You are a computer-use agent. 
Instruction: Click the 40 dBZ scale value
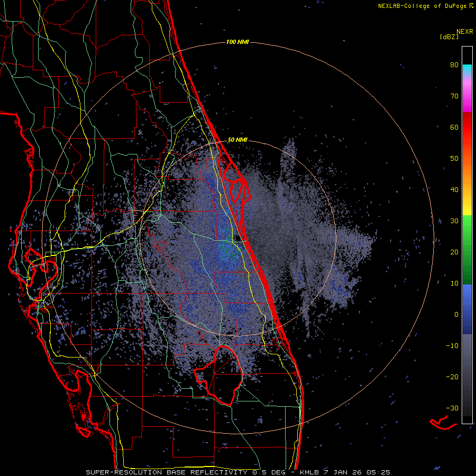(x=454, y=190)
